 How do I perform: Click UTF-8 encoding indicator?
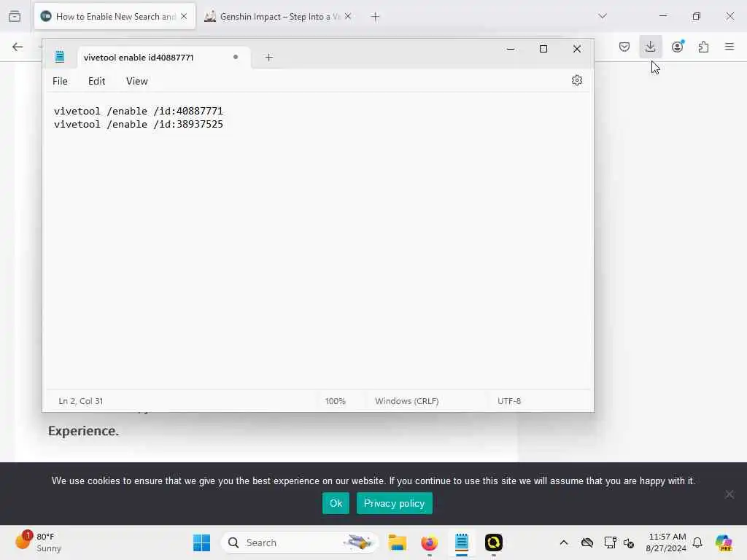click(x=508, y=401)
